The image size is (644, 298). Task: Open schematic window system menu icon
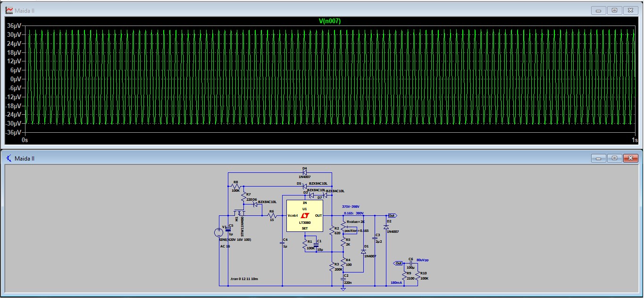tap(9, 158)
